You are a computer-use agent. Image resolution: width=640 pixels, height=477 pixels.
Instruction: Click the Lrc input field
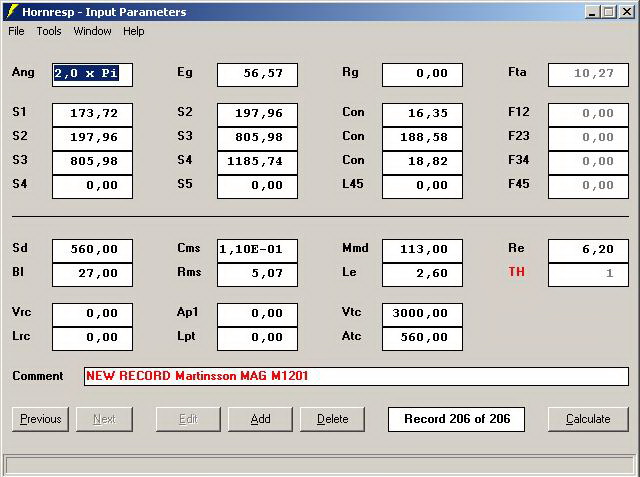92,339
